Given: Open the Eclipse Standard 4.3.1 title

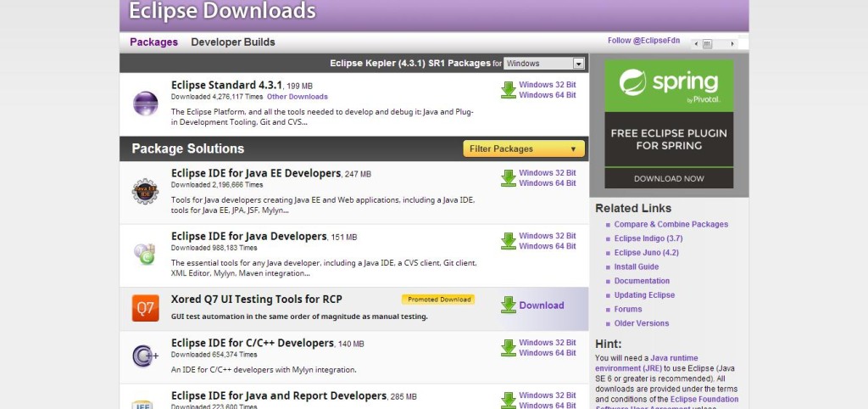Looking at the screenshot, I should [227, 85].
